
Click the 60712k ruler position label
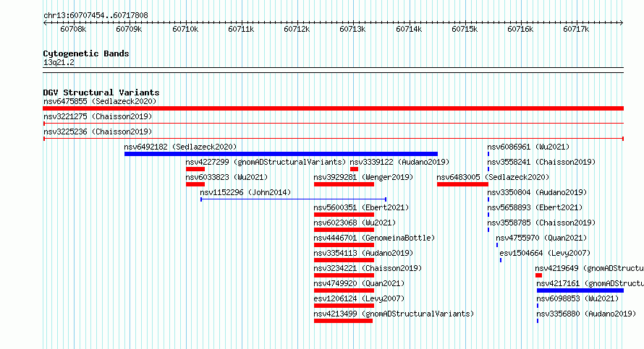[x=297, y=29]
